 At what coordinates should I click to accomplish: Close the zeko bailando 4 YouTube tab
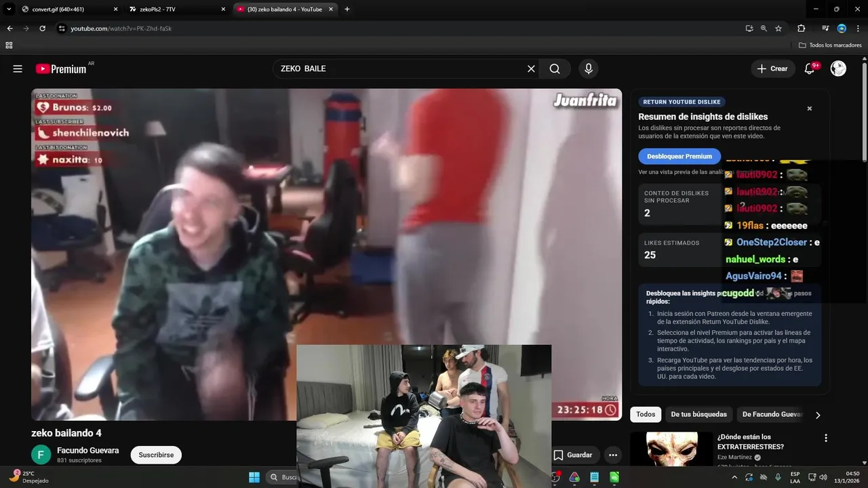pos(332,9)
